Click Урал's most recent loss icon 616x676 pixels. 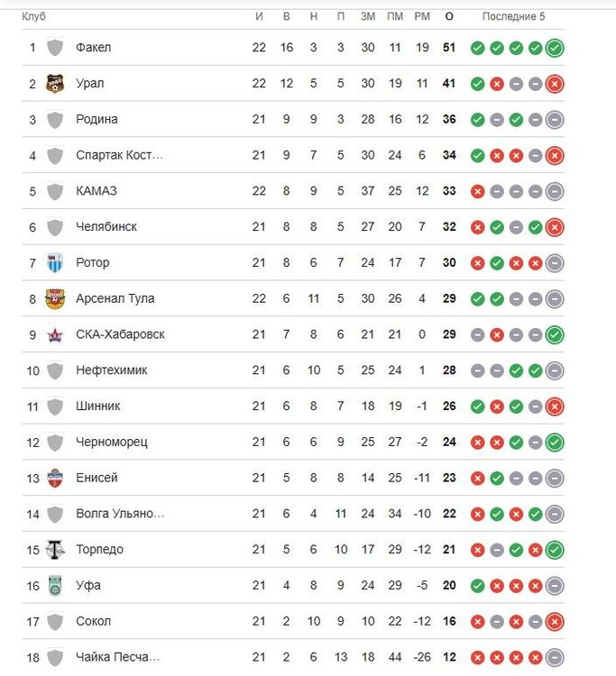555,84
